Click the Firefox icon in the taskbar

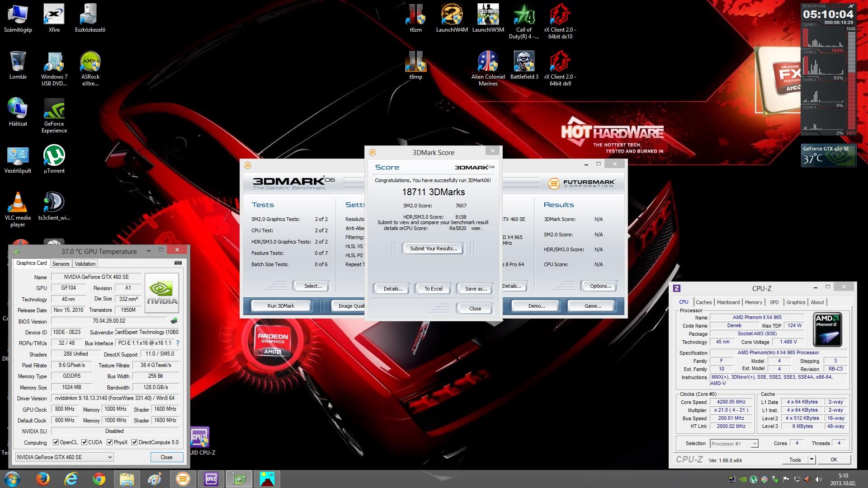pyautogui.click(x=43, y=479)
